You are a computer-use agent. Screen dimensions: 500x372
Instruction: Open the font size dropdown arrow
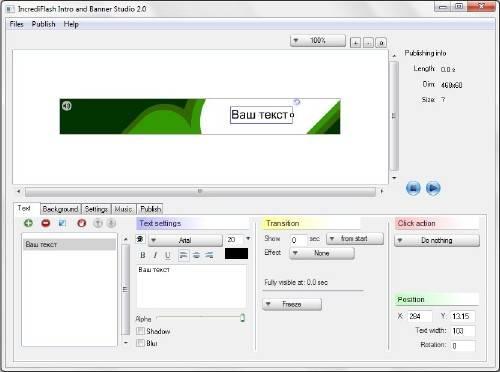click(x=248, y=239)
